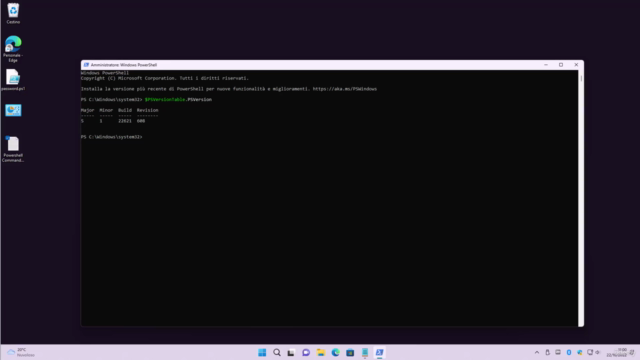
Task: Open taskbar Search magnifier
Action: [277, 353]
